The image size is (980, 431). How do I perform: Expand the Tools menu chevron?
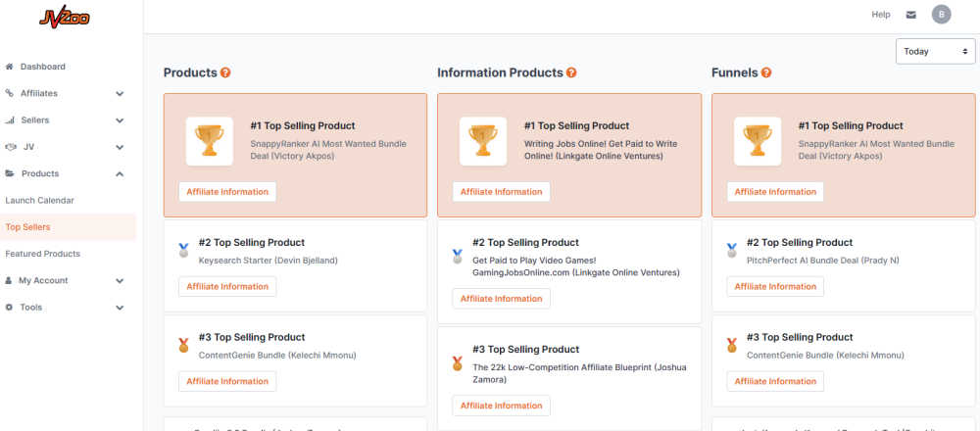(120, 308)
